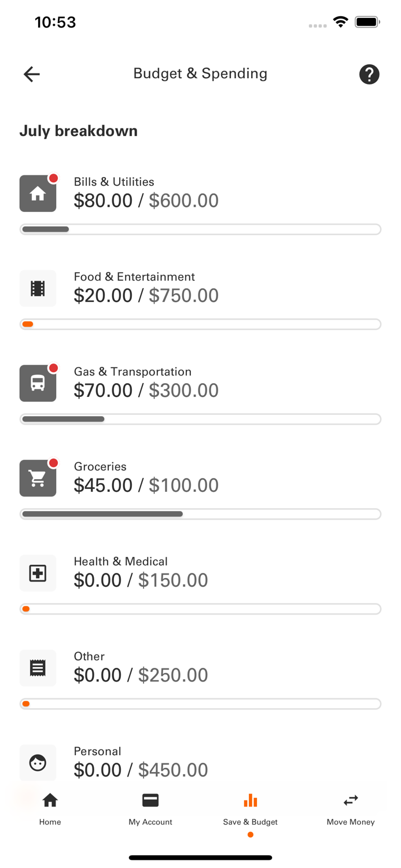Open the Personal category face icon
401x868 pixels.
(x=38, y=763)
